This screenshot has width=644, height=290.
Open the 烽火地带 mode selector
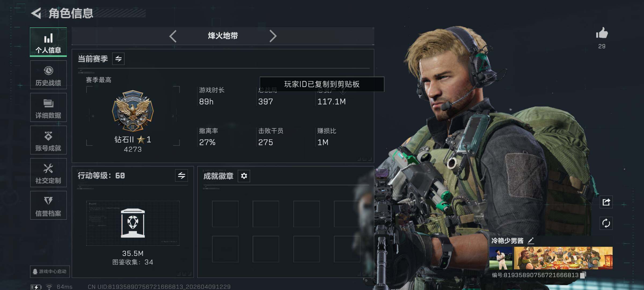(223, 36)
